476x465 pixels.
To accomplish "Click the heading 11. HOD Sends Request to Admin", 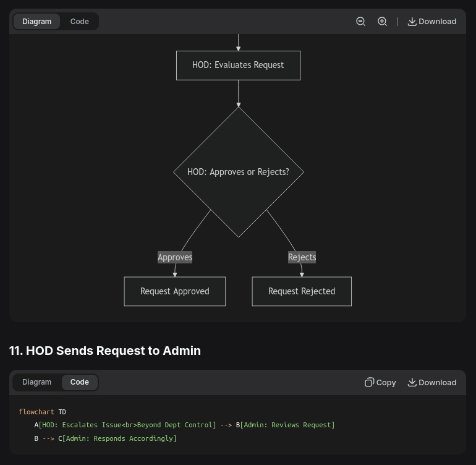I will pyautogui.click(x=105, y=351).
